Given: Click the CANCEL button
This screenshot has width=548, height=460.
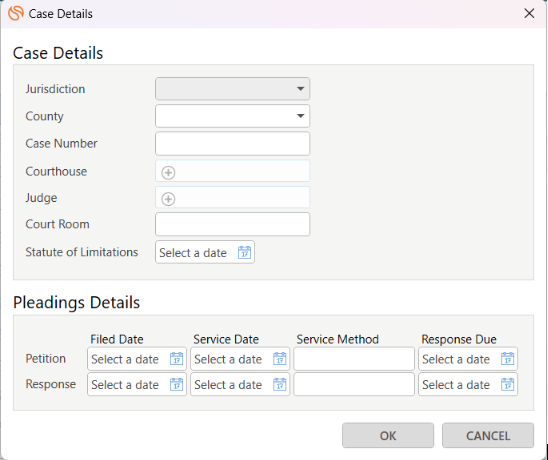Looking at the screenshot, I should (488, 436).
